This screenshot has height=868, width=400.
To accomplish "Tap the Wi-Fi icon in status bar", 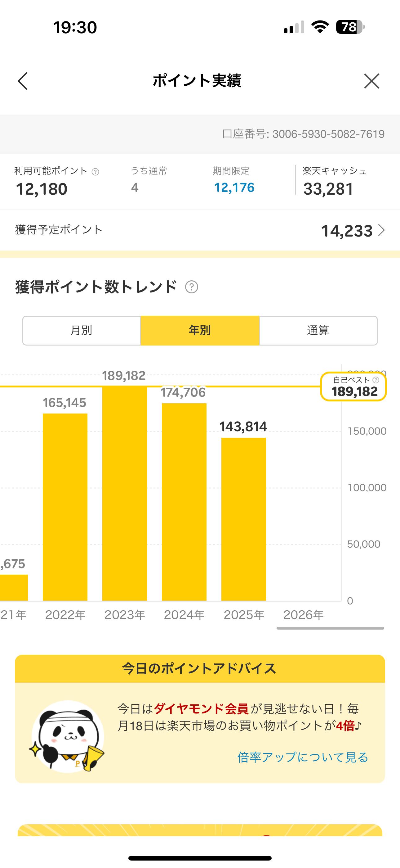I will coord(320,27).
